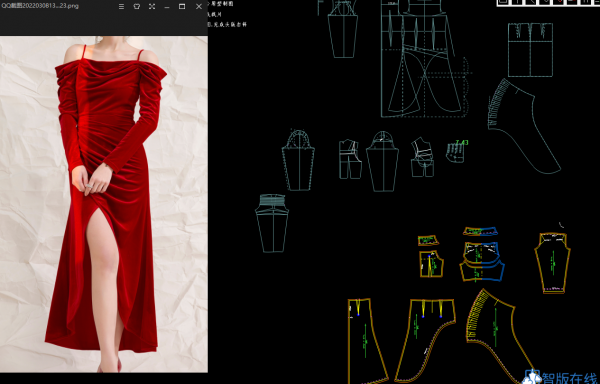
Task: Select the large cyan curved drape piece with pleats
Action: click(524, 126)
